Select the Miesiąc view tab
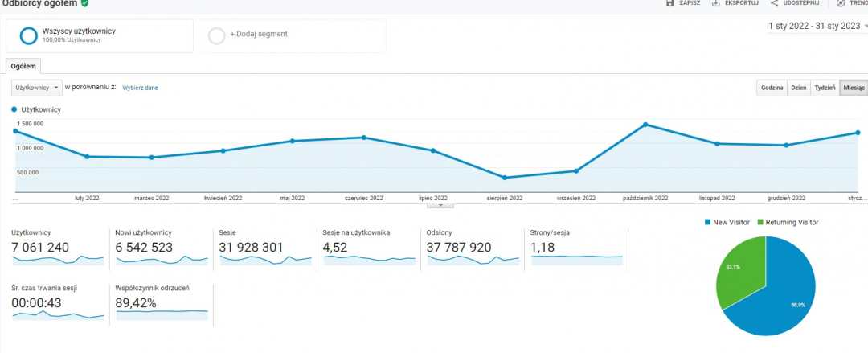 853,88
